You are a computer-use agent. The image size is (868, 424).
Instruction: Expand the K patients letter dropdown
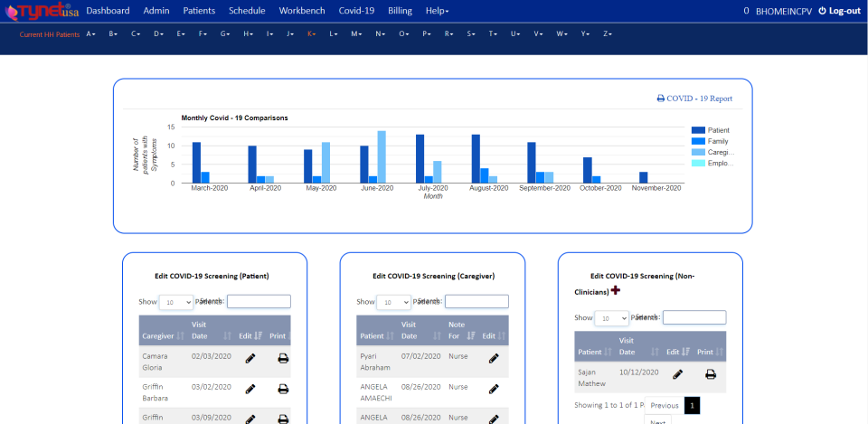point(312,34)
